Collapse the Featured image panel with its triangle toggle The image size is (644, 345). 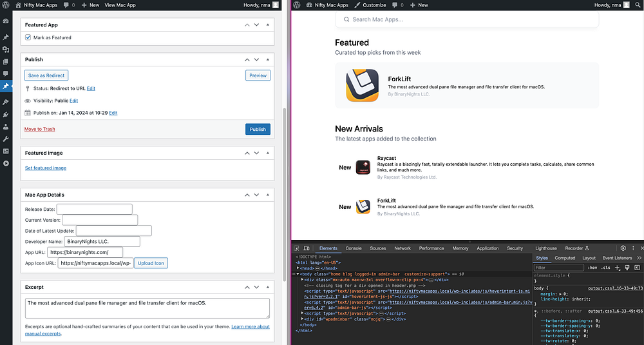268,153
